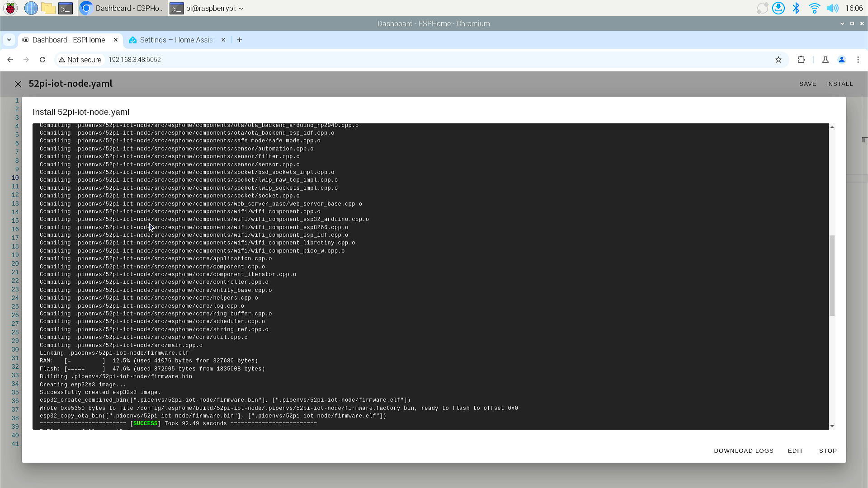Close the Dashboard - ESPHome tab
Viewport: 868px width, 488px height.
click(115, 40)
